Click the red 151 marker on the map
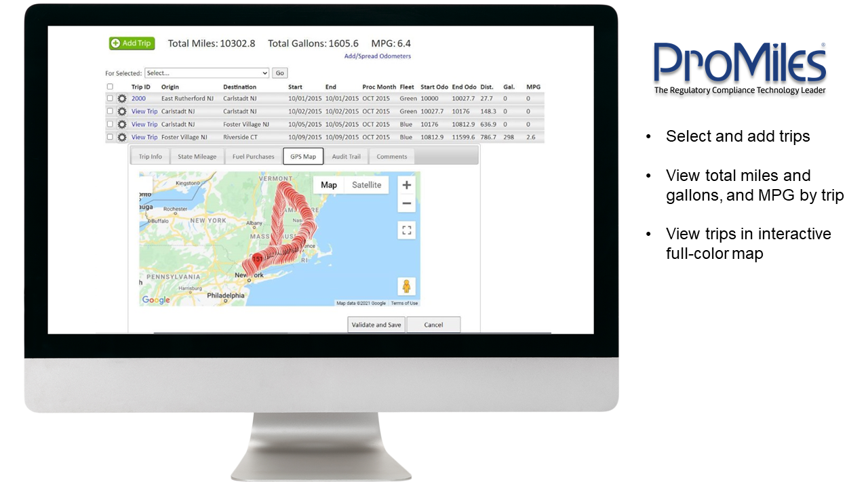The image size is (868, 488). [x=258, y=260]
